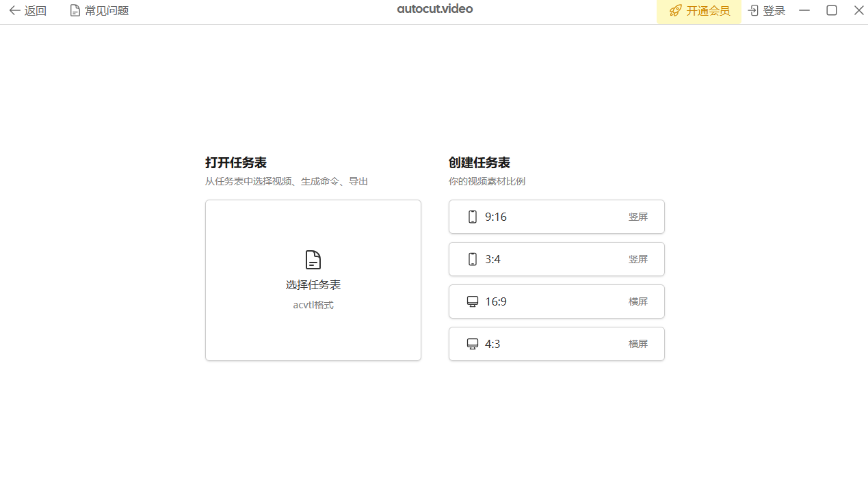Screen dimensions: 868x484
Task: Click the acvtl格式 hint text
Action: [x=313, y=305]
